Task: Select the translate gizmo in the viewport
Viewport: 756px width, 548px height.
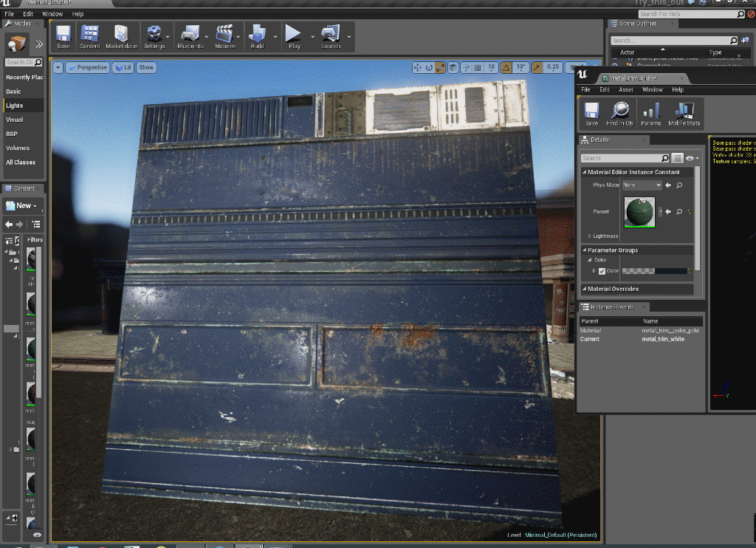Action: 418,67
